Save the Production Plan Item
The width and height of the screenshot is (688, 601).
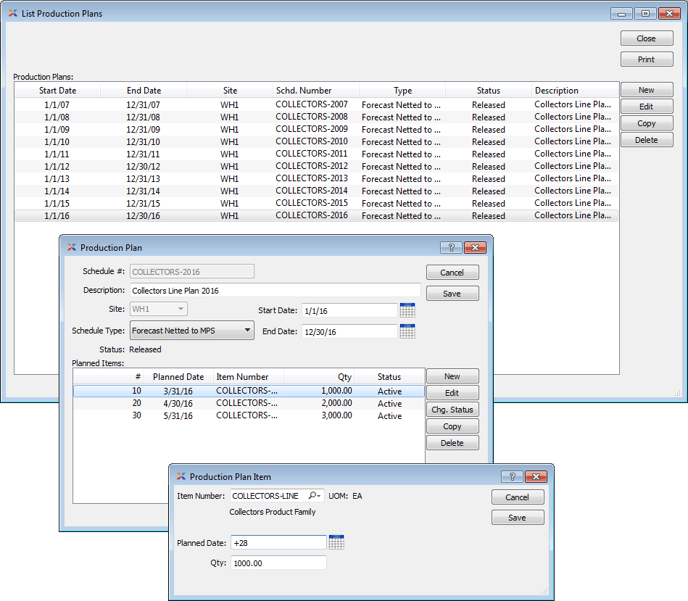(517, 518)
